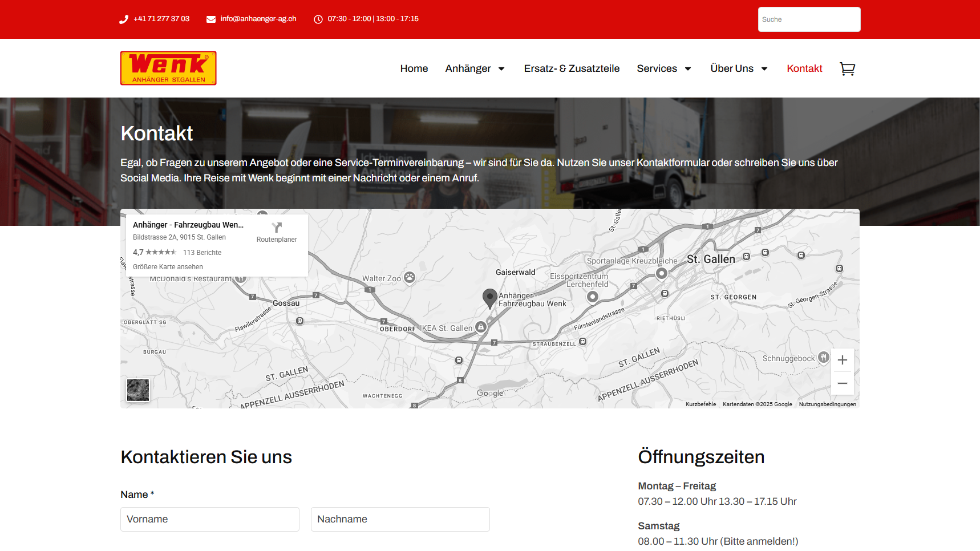Expand the Anhänger dropdown arrow
Image resolution: width=980 pixels, height=551 pixels.
tap(501, 69)
